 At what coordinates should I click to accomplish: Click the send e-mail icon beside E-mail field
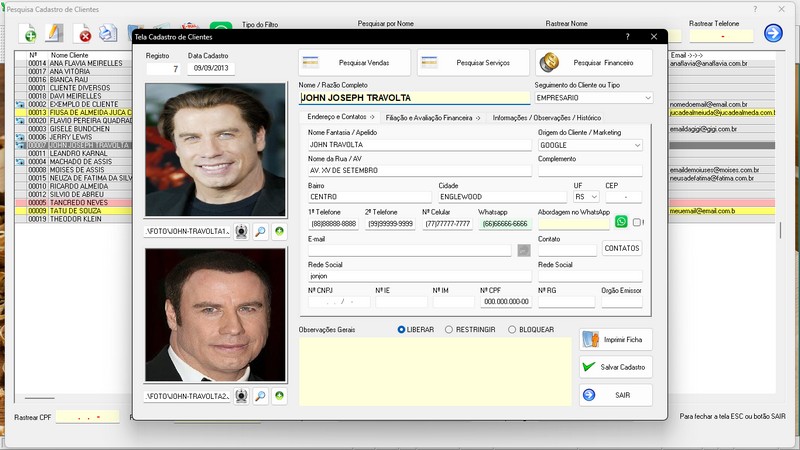(524, 249)
